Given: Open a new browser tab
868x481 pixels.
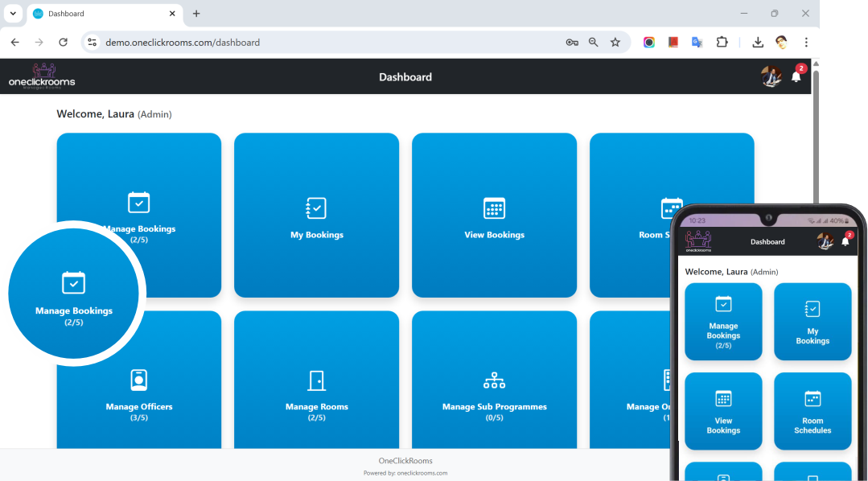Looking at the screenshot, I should click(x=196, y=14).
